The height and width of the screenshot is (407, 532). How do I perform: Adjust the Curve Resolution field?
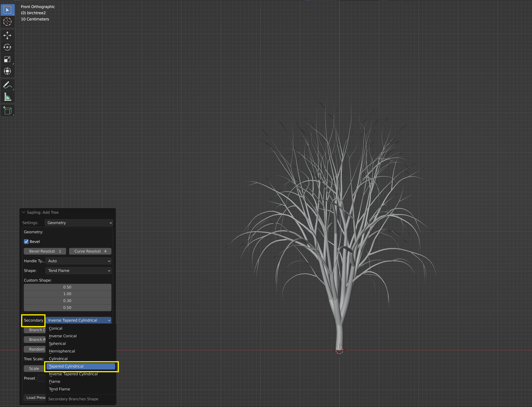click(90, 251)
